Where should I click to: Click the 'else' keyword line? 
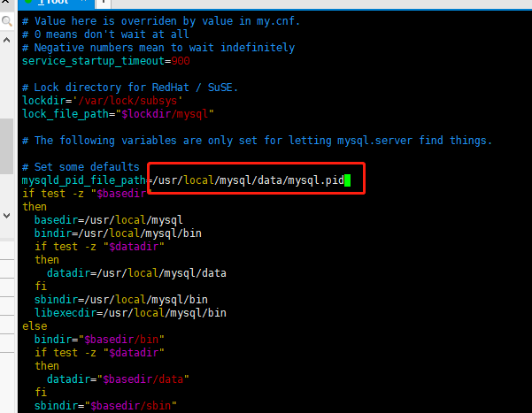coord(35,326)
